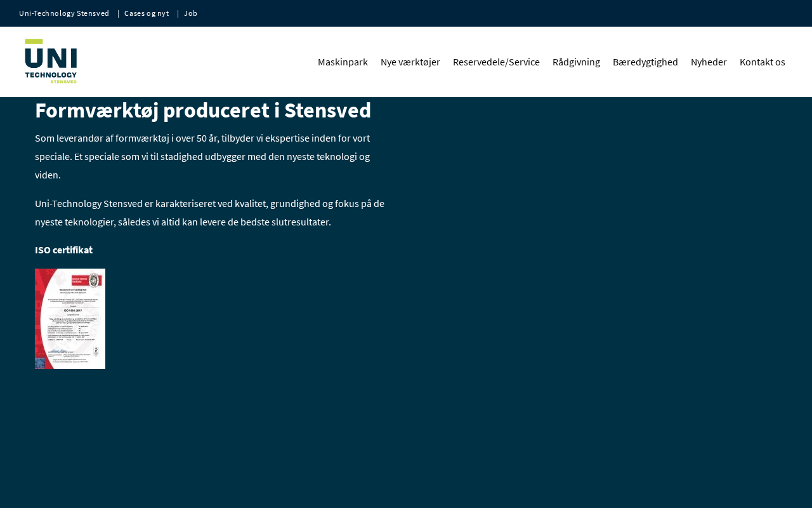Open the Job link in top bar
The height and width of the screenshot is (508, 812).
tap(191, 13)
